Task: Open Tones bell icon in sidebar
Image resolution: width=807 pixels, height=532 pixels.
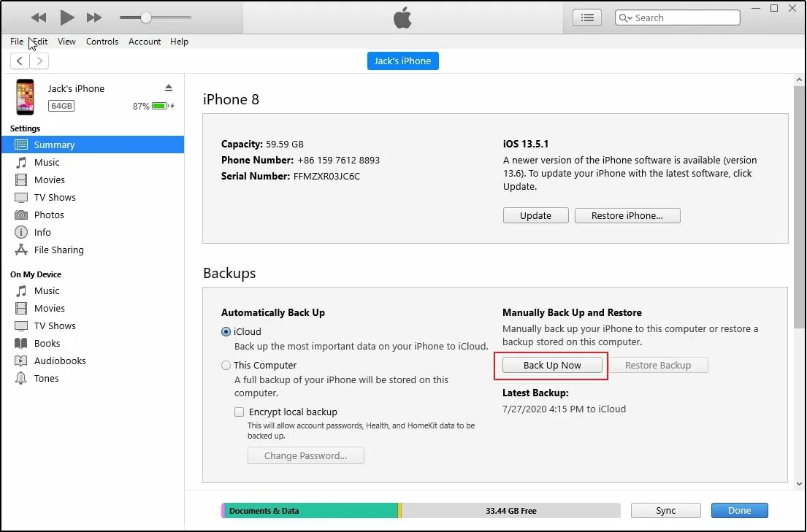Action: 21,379
